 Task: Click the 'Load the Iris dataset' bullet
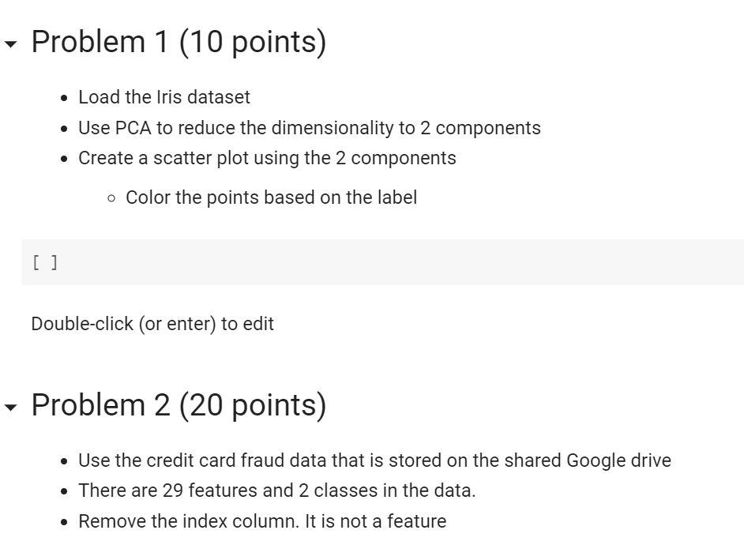click(163, 97)
